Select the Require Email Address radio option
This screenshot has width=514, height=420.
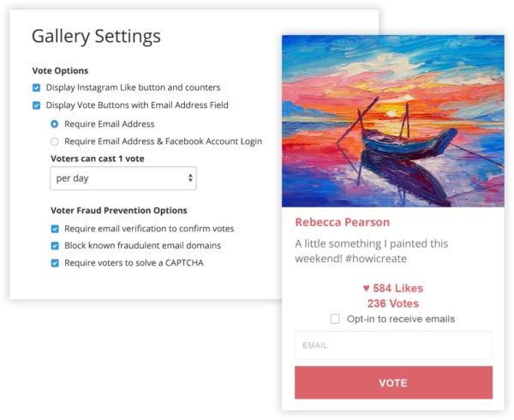coord(55,123)
